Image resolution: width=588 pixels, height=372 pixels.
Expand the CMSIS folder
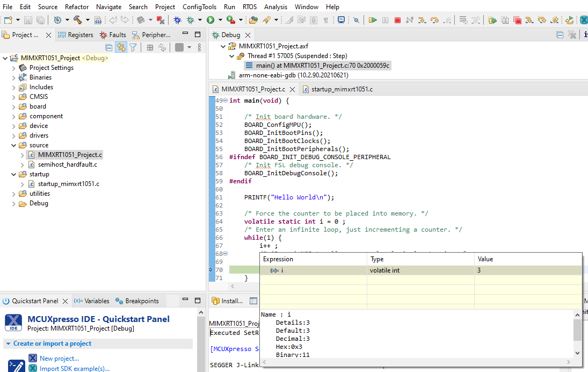pyautogui.click(x=14, y=97)
